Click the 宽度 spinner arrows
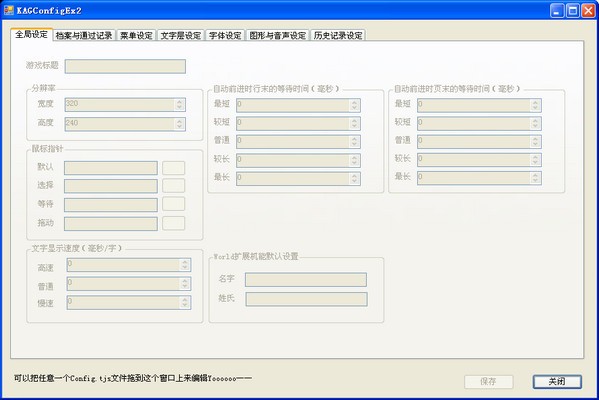This screenshot has width=599, height=400. (x=180, y=105)
